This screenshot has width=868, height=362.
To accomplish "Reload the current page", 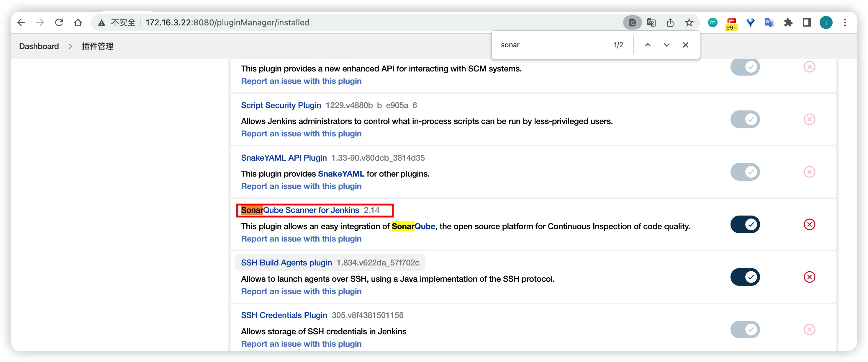I will (x=59, y=23).
